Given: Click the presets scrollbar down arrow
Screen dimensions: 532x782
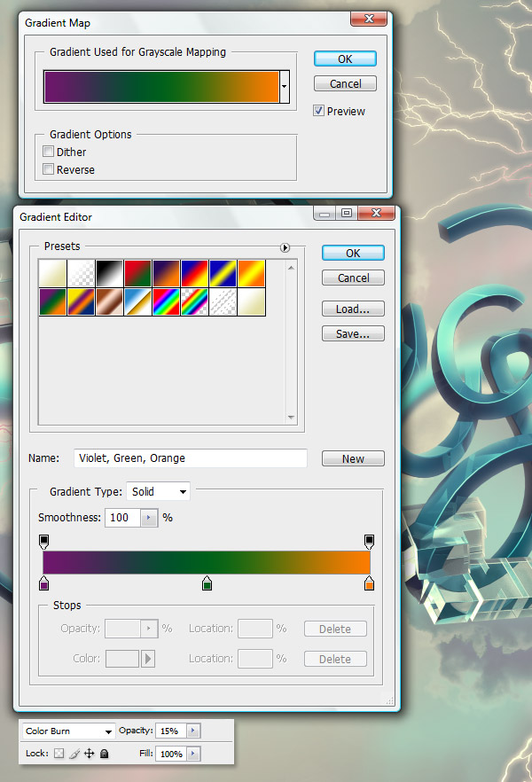Looking at the screenshot, I should click(291, 418).
